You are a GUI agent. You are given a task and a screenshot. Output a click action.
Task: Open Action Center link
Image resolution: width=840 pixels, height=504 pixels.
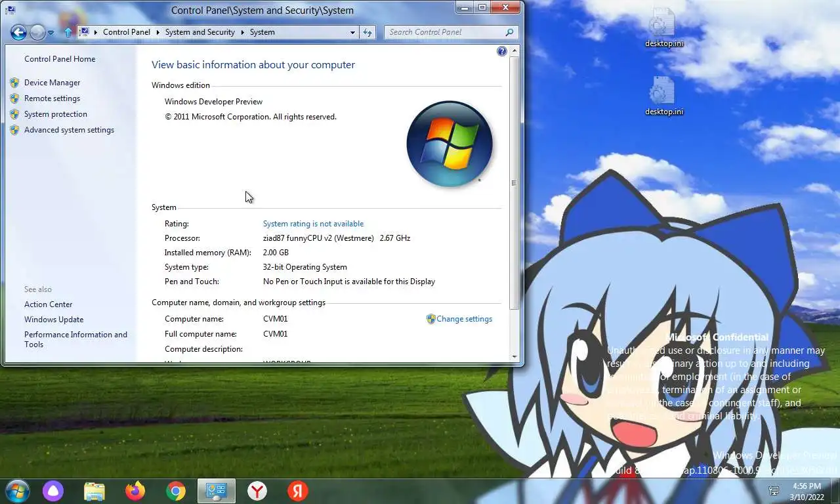49,304
